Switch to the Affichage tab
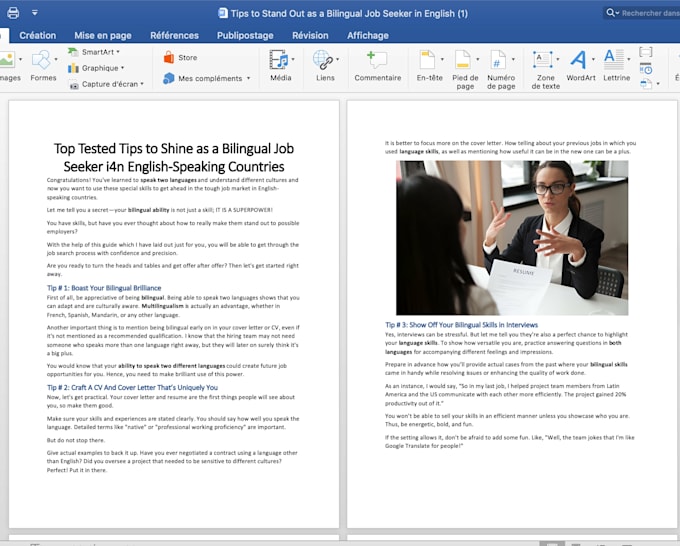 pos(368,36)
